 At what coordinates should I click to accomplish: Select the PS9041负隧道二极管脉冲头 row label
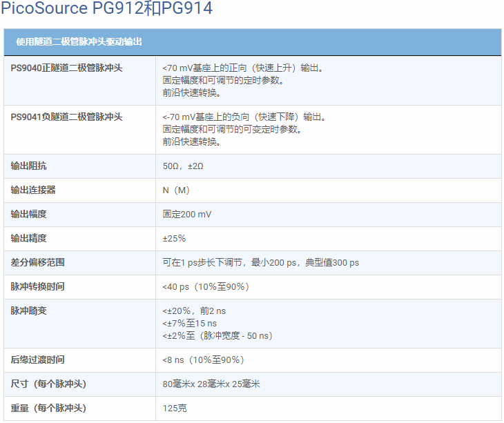66,117
